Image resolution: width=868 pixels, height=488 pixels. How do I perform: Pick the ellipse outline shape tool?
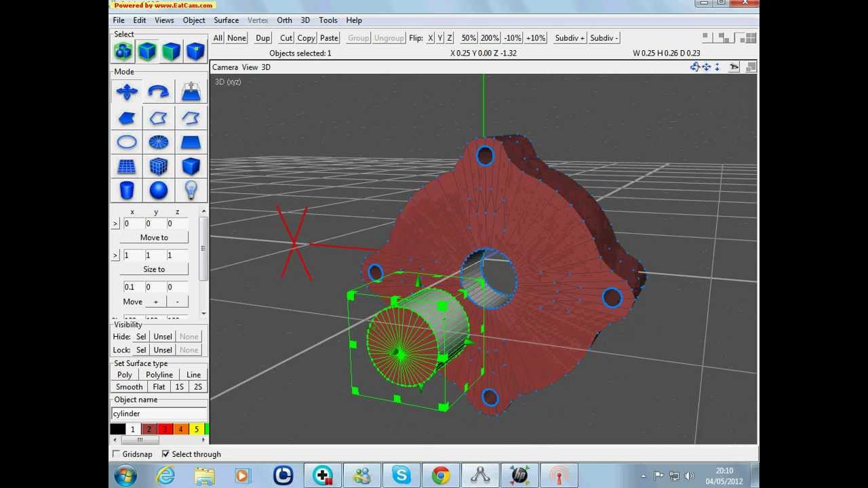[127, 142]
